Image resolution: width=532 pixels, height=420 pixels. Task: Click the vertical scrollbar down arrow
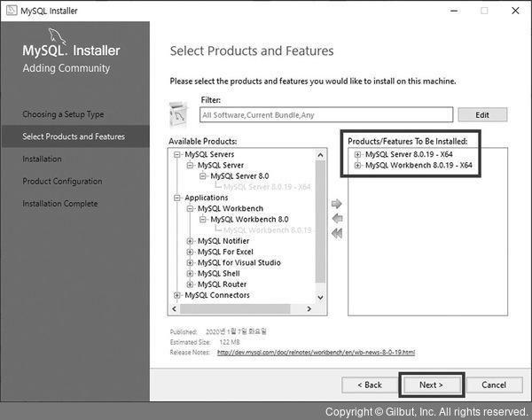[320, 298]
